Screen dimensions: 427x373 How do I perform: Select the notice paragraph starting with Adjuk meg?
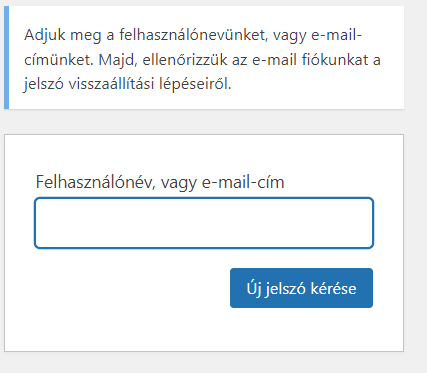coord(202,60)
